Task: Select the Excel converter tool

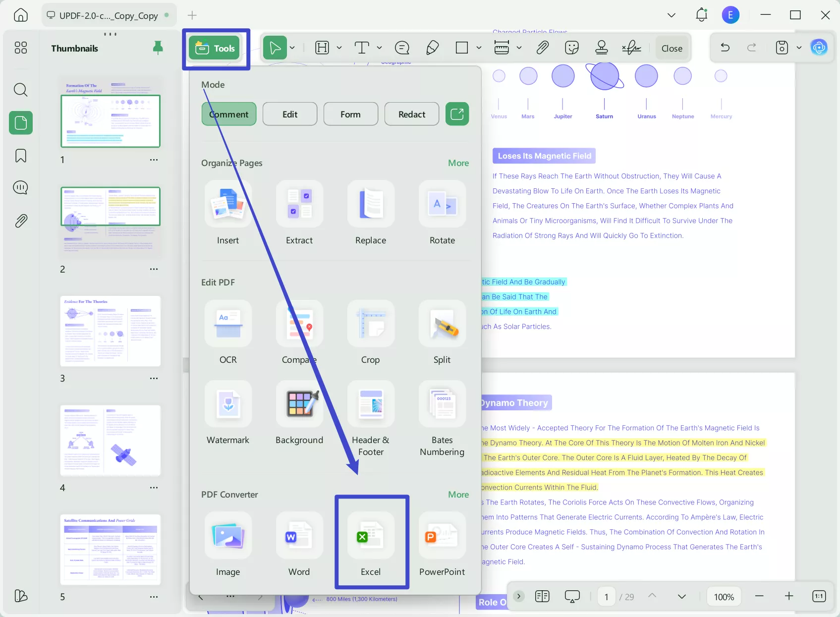Action: [371, 543]
